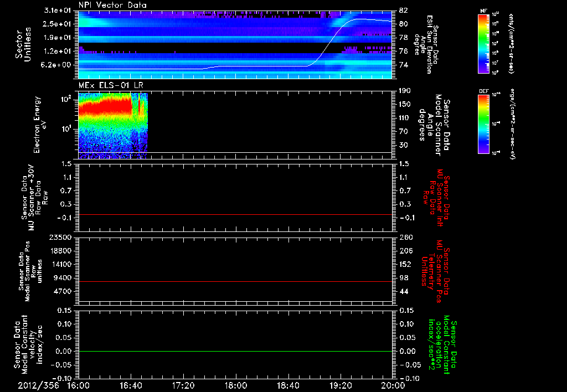Click the 17:20 time tick label

pos(183,385)
